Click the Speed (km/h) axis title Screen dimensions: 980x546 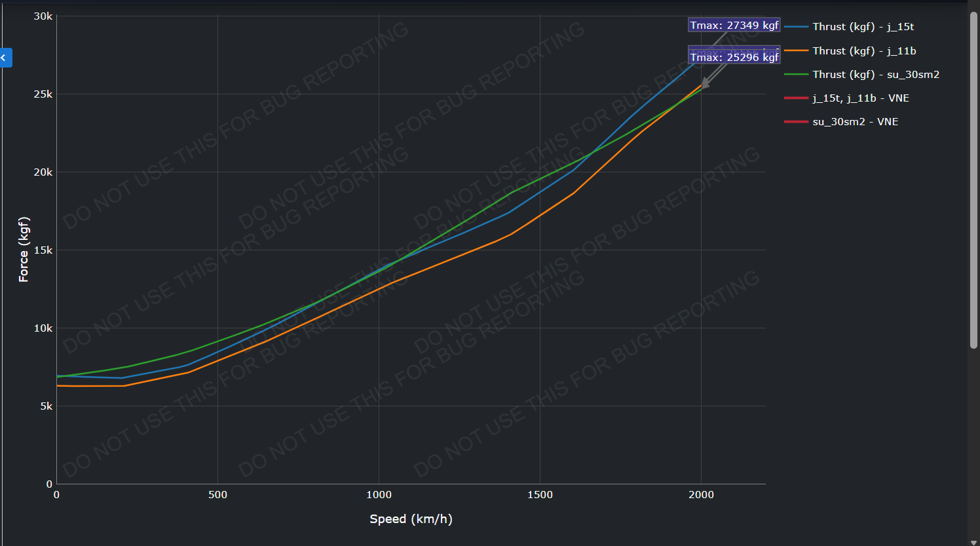click(411, 519)
